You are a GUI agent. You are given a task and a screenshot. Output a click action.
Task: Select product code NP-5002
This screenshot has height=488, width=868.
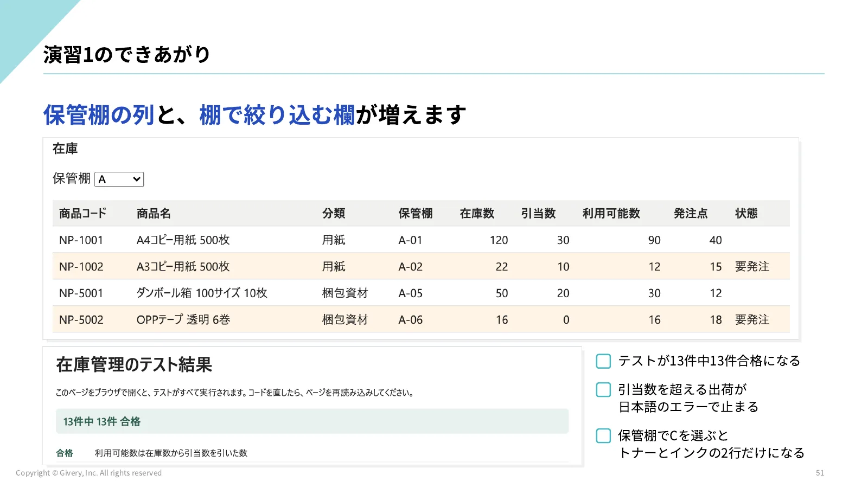(x=81, y=320)
